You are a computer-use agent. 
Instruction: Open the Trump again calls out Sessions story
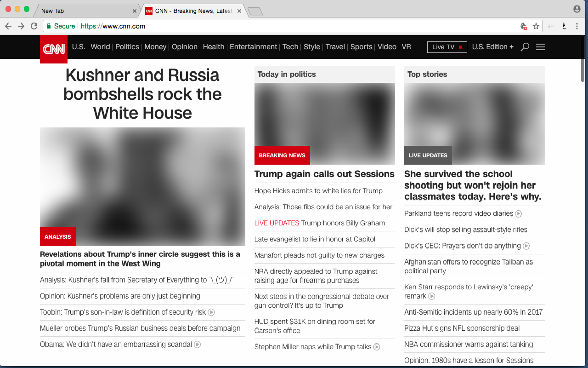pos(324,174)
